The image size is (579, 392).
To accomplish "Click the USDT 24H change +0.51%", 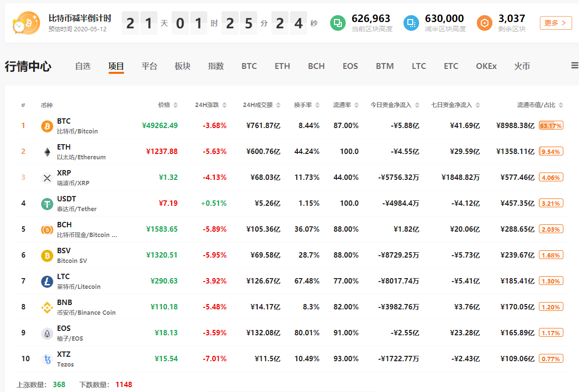I will [213, 203].
